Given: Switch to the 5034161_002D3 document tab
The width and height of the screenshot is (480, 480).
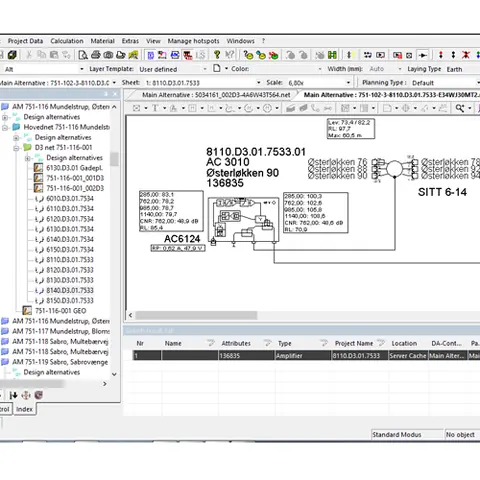Looking at the screenshot, I should point(216,95).
